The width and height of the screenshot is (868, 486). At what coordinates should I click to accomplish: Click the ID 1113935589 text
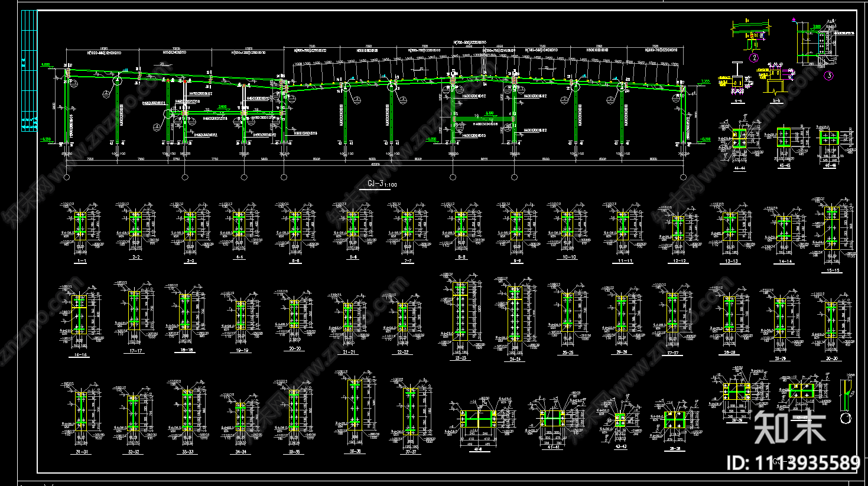tap(793, 462)
